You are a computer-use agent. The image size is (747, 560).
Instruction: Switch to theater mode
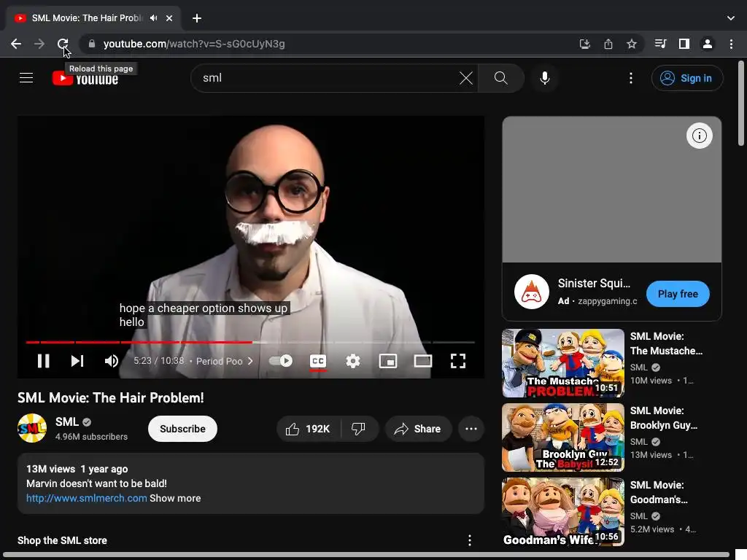point(423,361)
